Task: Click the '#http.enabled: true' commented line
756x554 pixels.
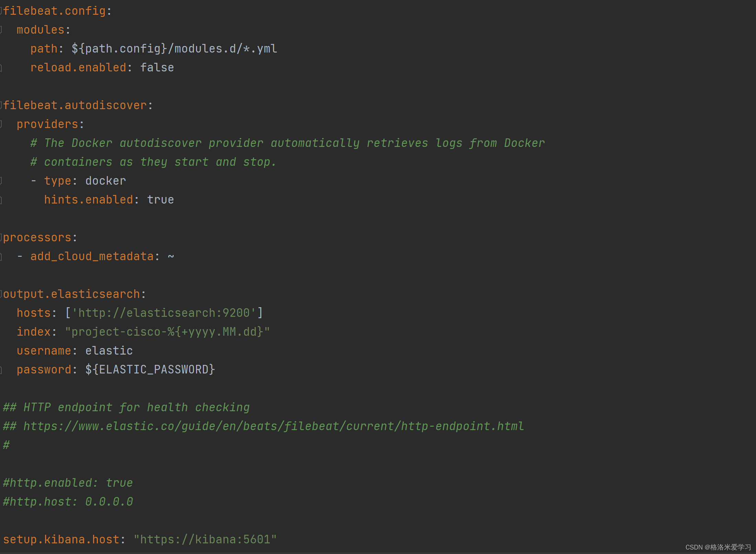Action: [68, 483]
